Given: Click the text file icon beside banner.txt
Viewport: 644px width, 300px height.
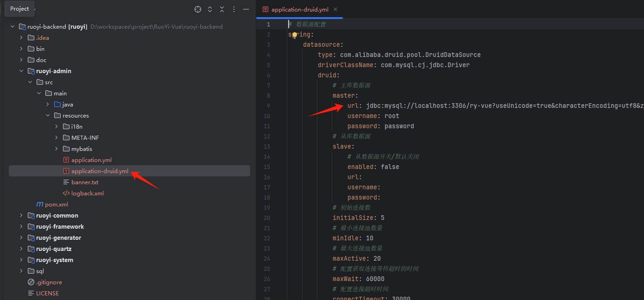Looking at the screenshot, I should 66,182.
